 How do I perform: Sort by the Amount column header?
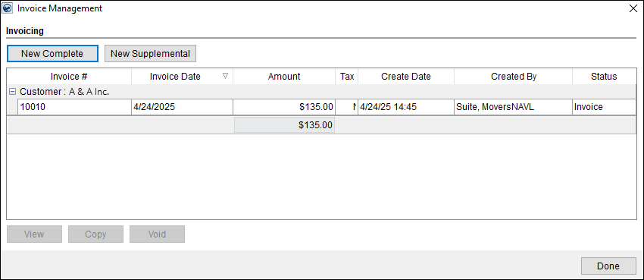[x=284, y=77]
